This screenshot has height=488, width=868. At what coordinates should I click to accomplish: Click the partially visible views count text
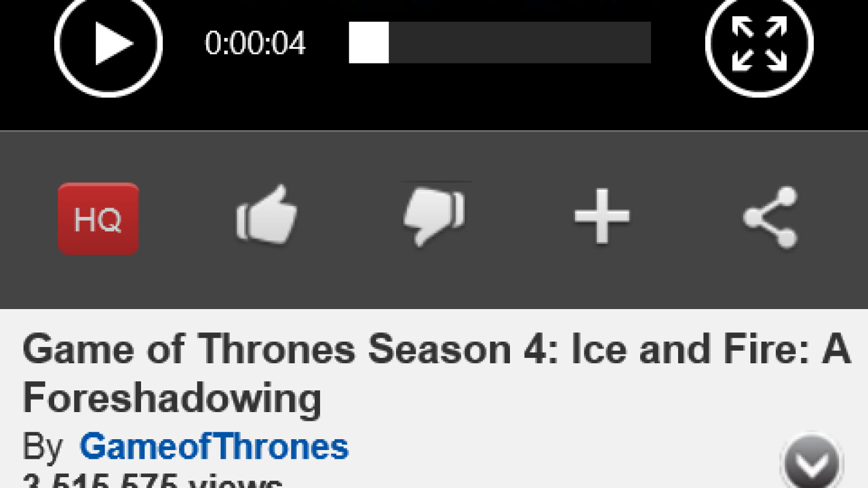click(x=152, y=480)
